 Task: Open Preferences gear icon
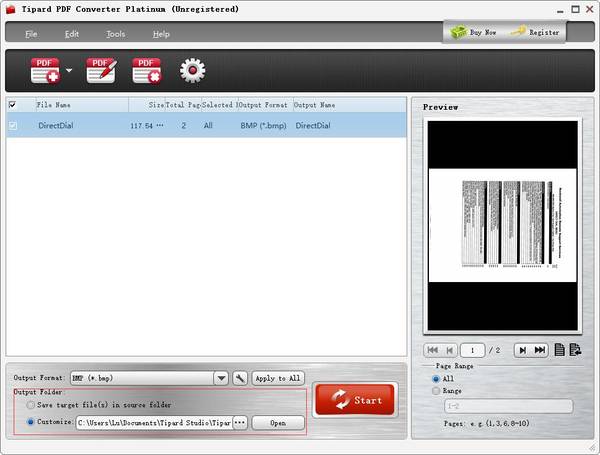click(x=192, y=70)
